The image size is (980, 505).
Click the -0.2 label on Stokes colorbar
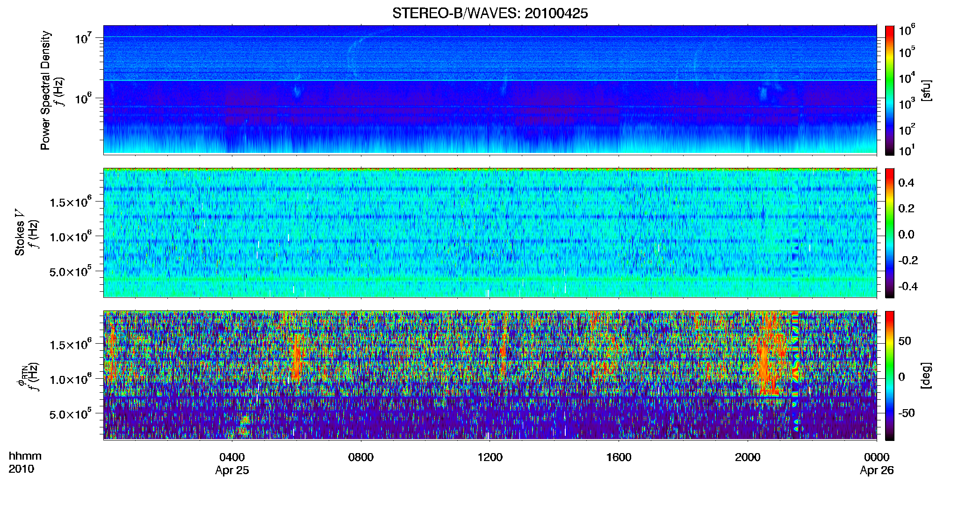(908, 260)
